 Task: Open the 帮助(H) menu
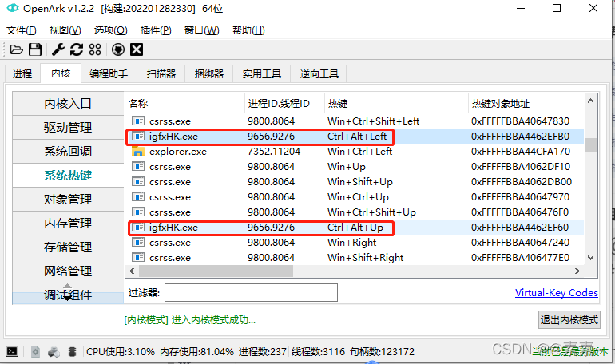point(248,30)
